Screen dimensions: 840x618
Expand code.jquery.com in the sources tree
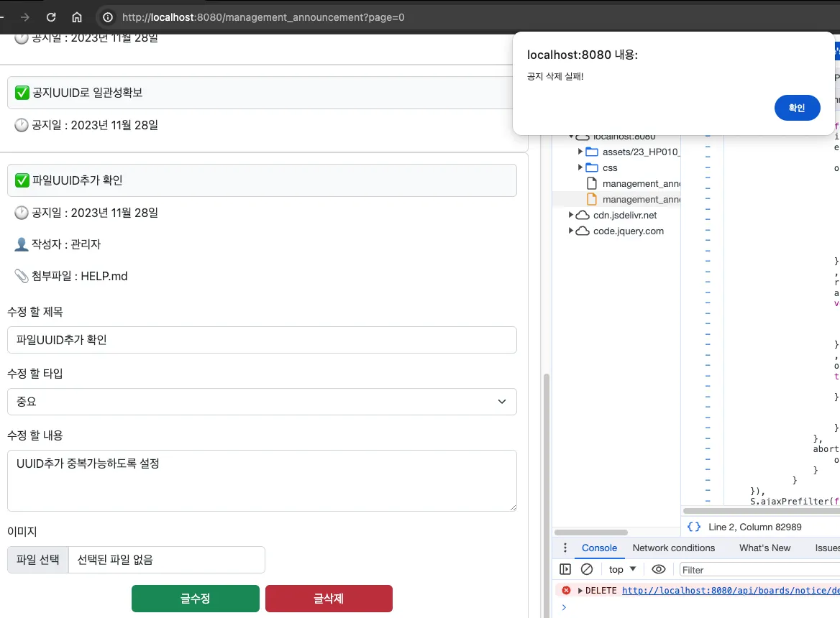[x=570, y=231]
